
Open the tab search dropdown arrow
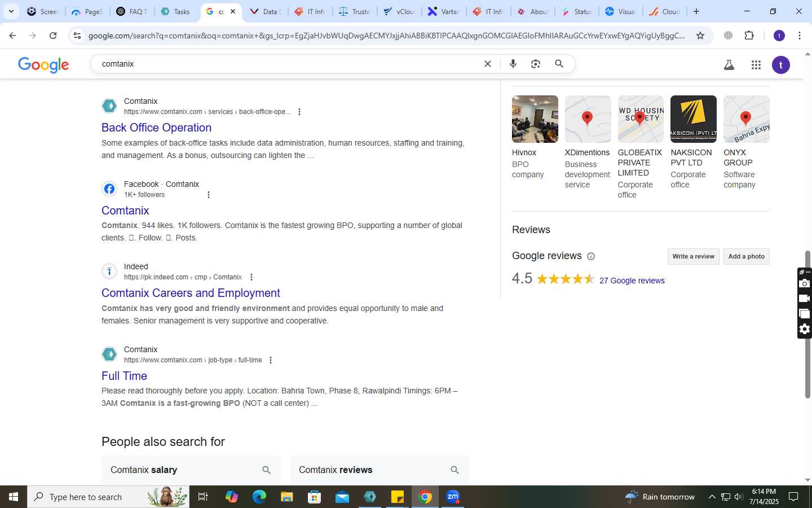(11, 11)
